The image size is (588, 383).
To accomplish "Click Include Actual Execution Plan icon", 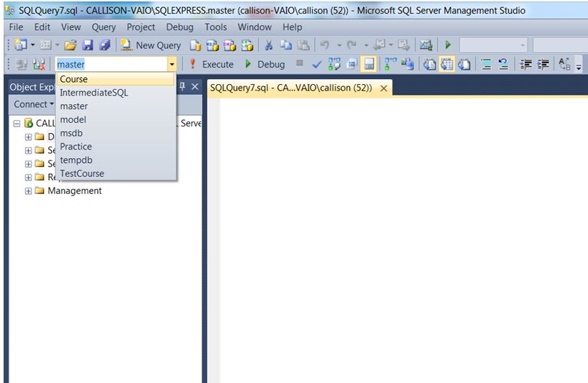I will 390,64.
